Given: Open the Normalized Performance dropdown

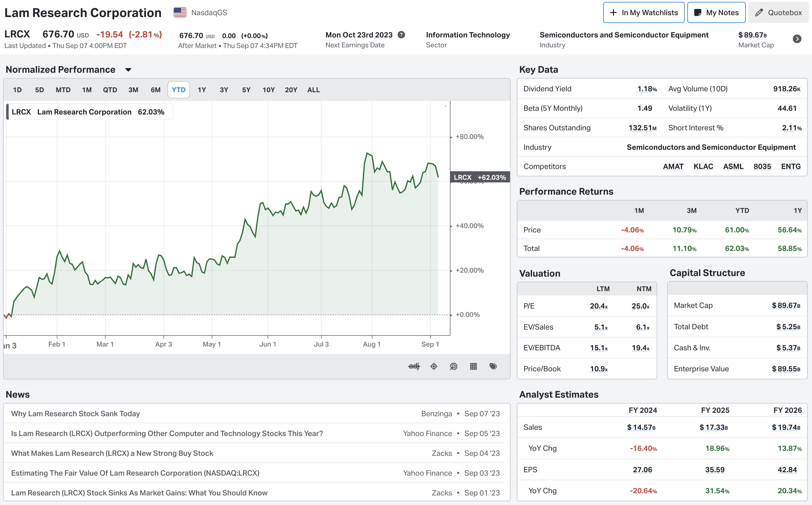Looking at the screenshot, I should (128, 70).
